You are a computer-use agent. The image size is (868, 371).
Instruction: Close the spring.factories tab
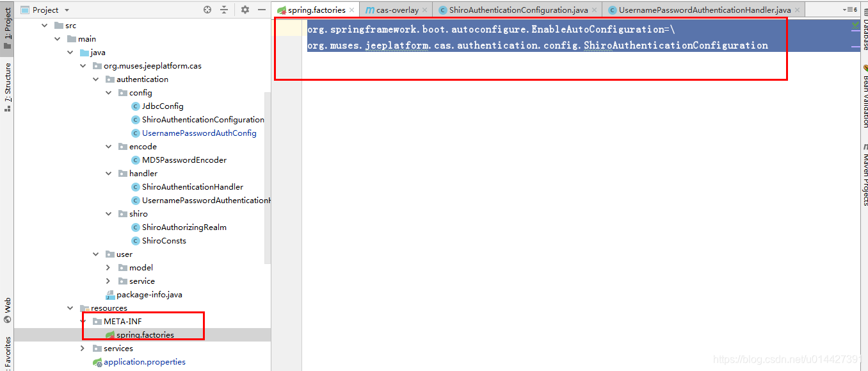click(x=351, y=10)
